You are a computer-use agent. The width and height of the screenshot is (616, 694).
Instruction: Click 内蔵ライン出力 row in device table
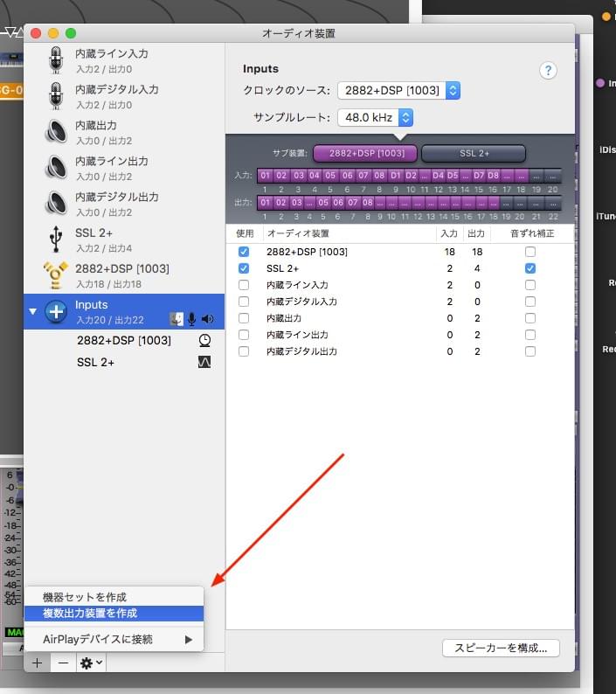(400, 335)
